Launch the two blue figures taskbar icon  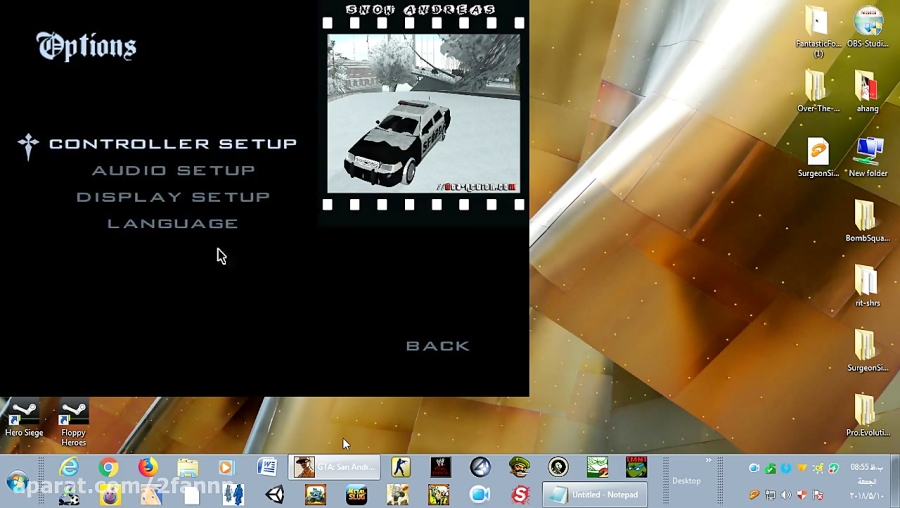234,495
